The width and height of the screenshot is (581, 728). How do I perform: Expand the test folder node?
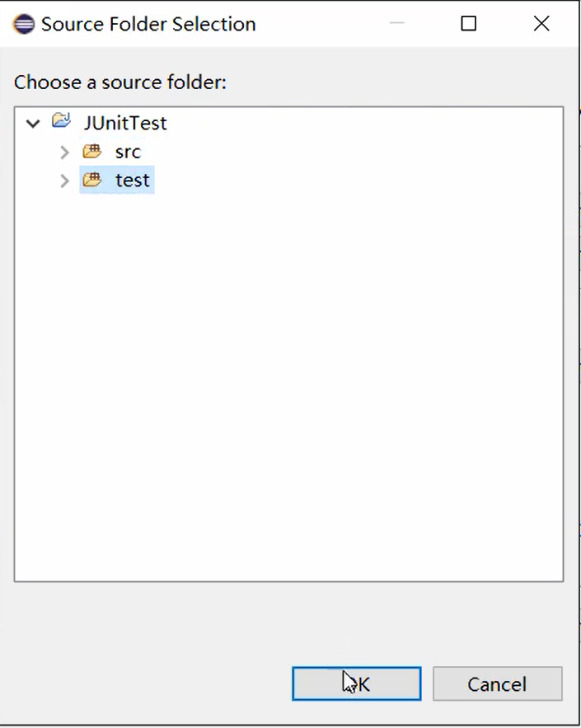pos(64,181)
